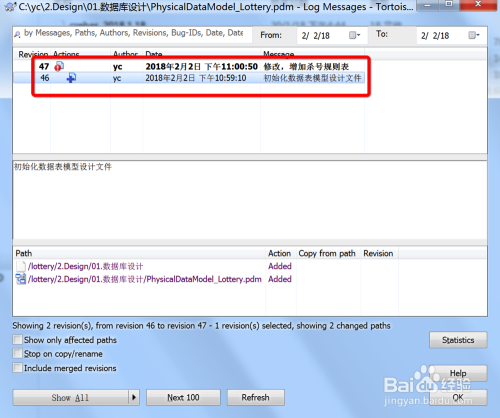The width and height of the screenshot is (500, 418).
Task: Click the Action column header in paths list
Action: (x=279, y=253)
